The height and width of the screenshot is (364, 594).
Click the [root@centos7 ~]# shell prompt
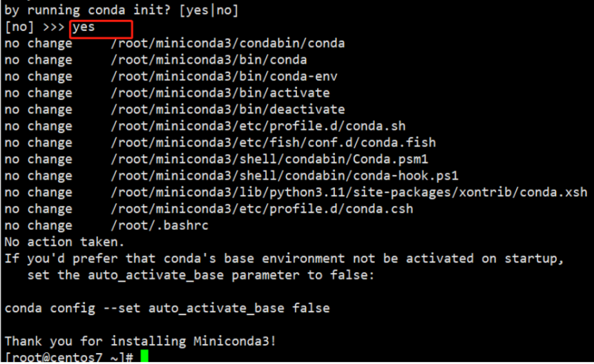[x=69, y=357]
